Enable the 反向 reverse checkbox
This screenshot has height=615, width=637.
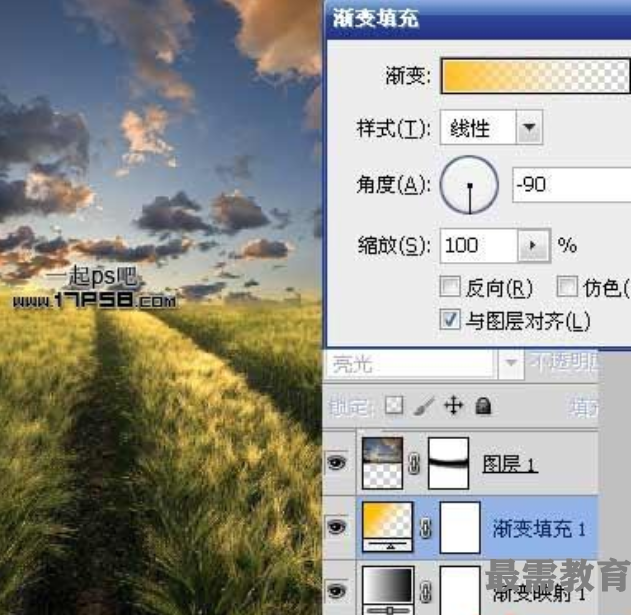click(450, 287)
